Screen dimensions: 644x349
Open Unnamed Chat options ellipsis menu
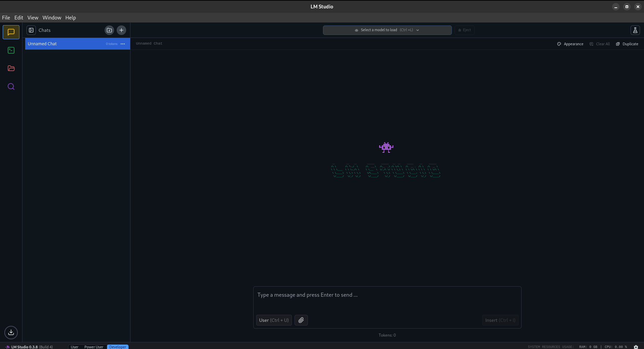click(123, 44)
